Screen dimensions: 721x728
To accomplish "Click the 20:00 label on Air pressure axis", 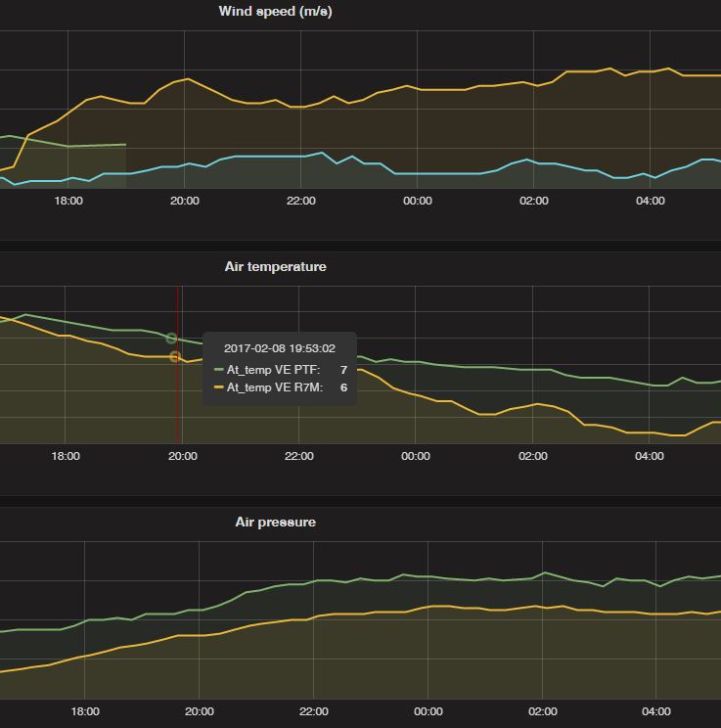I will click(x=200, y=711).
